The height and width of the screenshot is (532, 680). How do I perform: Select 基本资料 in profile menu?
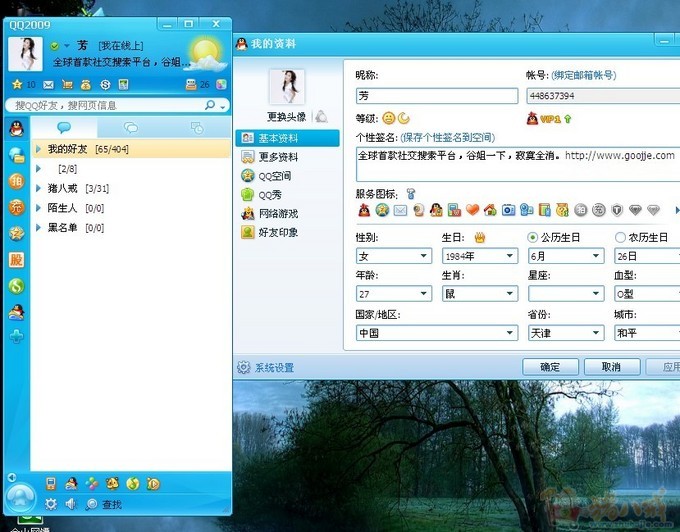[x=287, y=138]
